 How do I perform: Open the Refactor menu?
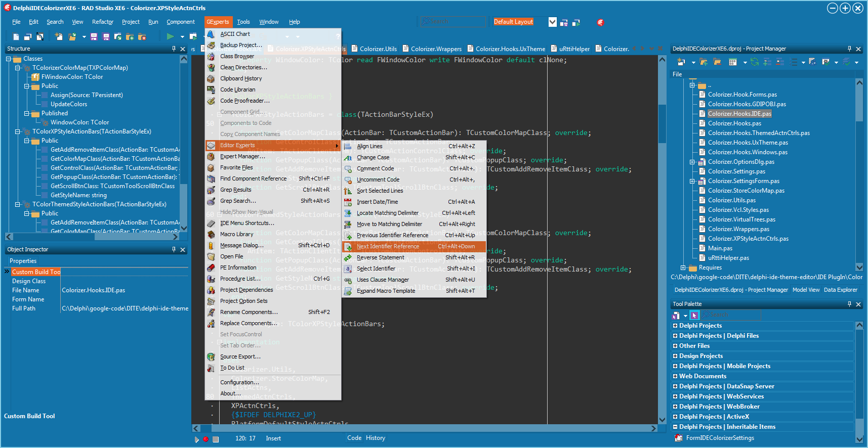pos(103,22)
